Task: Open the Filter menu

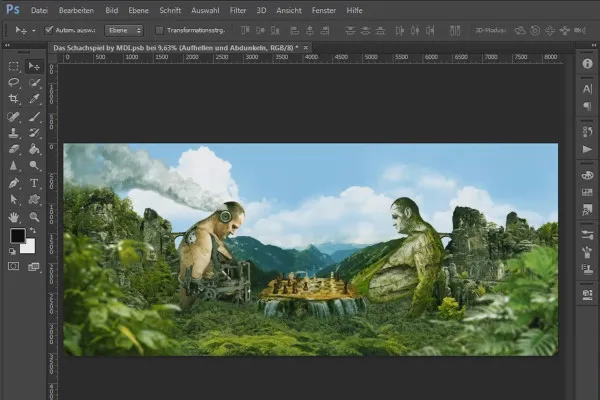Action: (238, 9)
